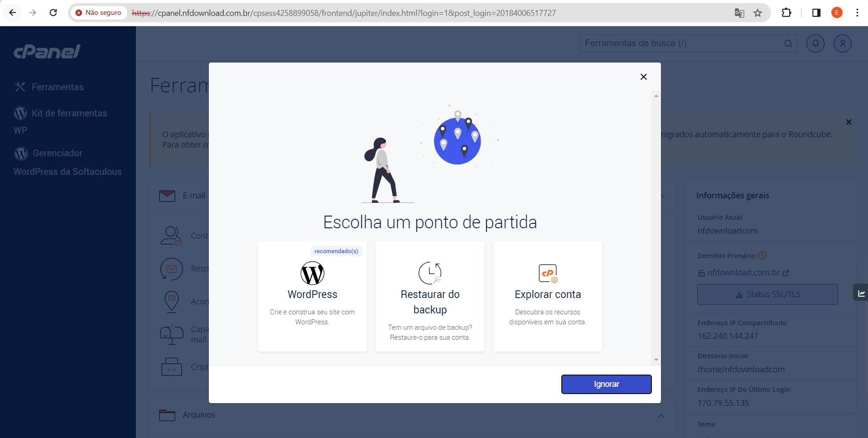Open the user account icon top right
Viewport: 868px width, 438px height.
[x=842, y=43]
